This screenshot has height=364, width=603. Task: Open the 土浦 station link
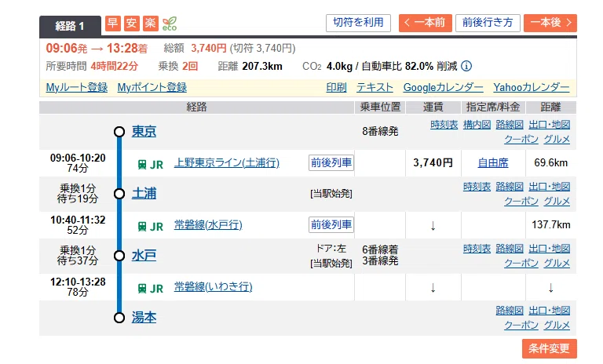144,193
